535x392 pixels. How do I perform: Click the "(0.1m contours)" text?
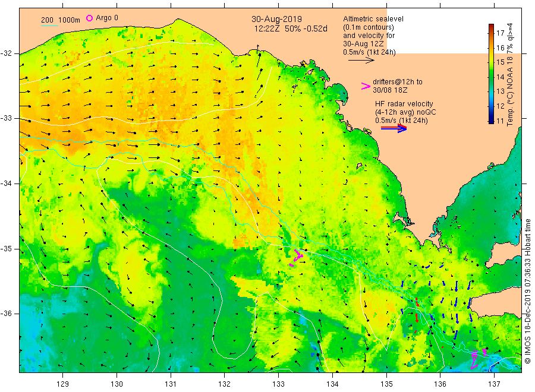[x=369, y=27]
